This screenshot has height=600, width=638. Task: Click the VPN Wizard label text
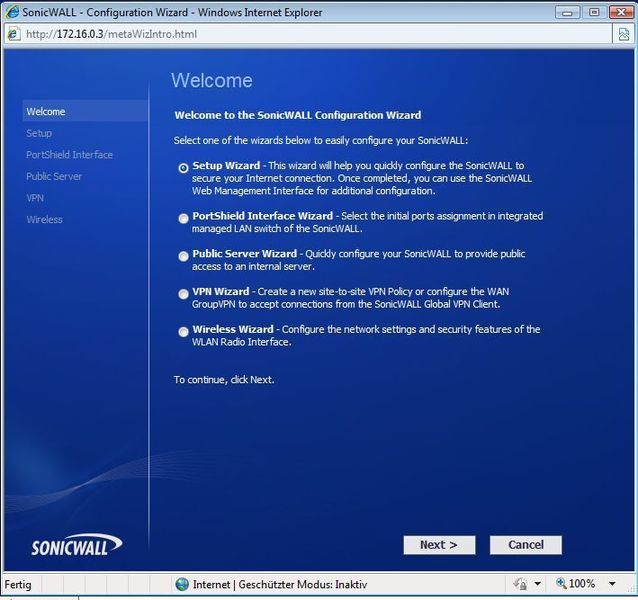click(x=221, y=292)
